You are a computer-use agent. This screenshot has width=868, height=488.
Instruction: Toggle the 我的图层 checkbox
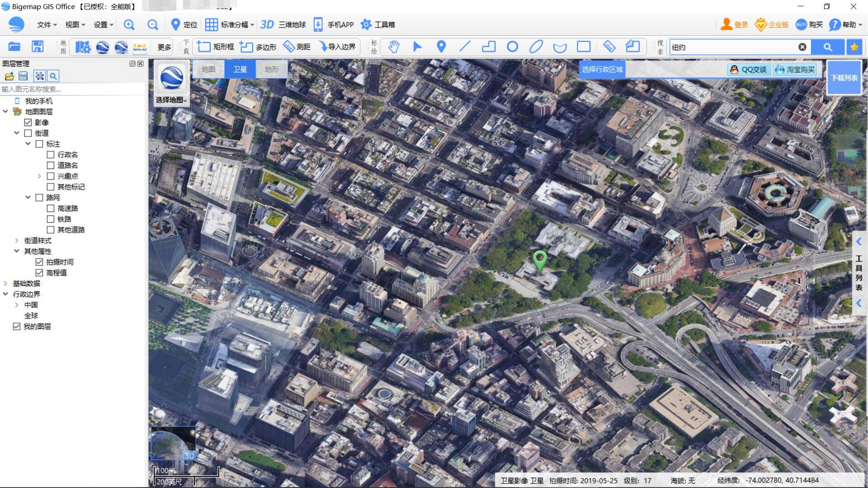17,326
